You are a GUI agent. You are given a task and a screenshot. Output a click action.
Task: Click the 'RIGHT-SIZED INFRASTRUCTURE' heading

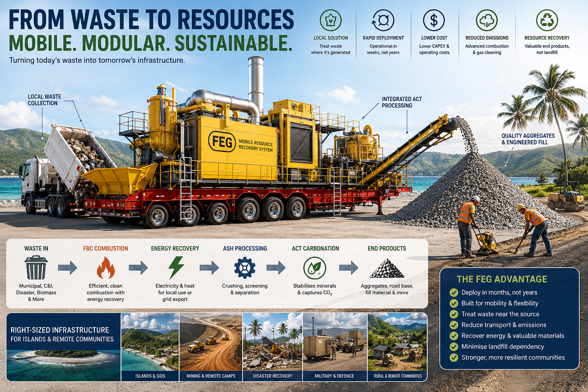(60, 330)
